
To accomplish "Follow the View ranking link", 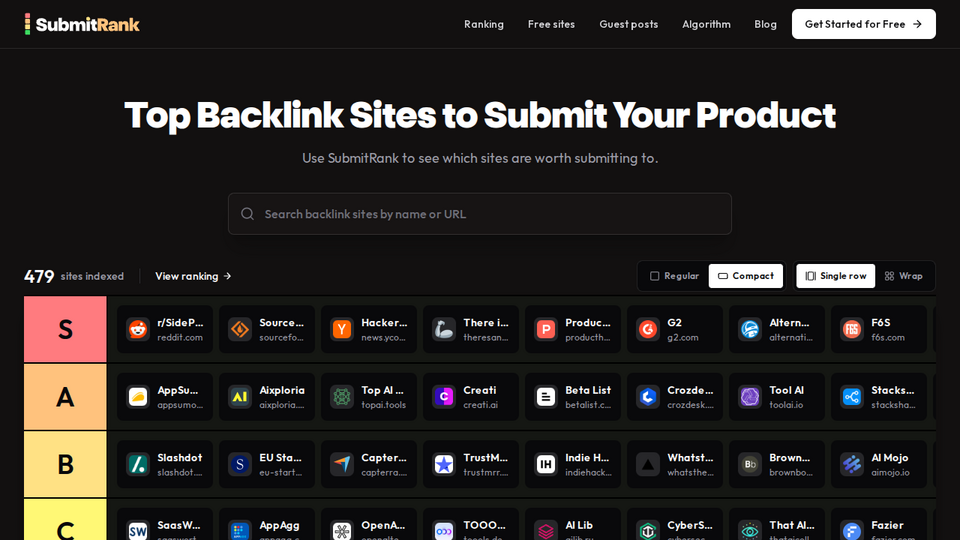I will (193, 276).
